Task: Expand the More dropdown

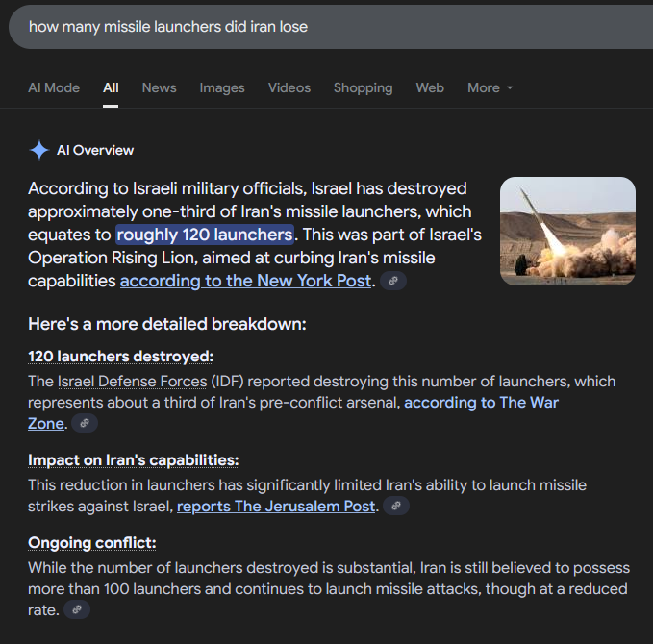Action: point(490,87)
